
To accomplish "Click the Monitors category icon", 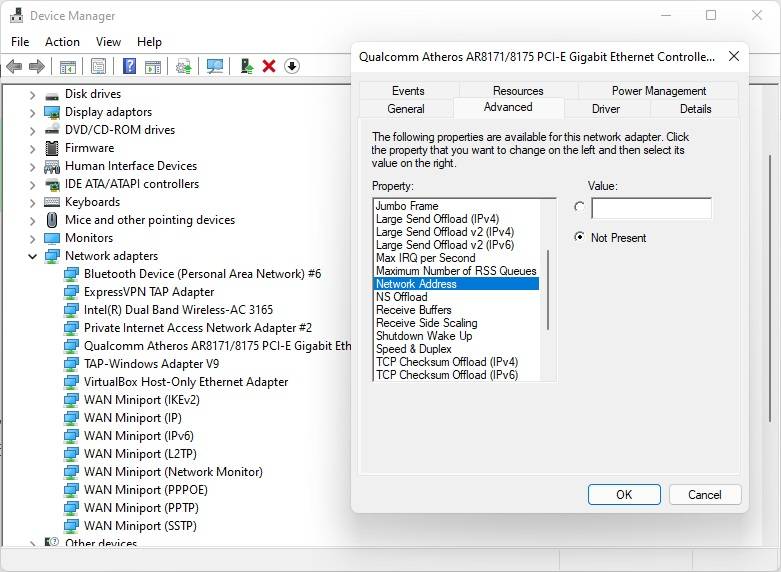I will (52, 238).
